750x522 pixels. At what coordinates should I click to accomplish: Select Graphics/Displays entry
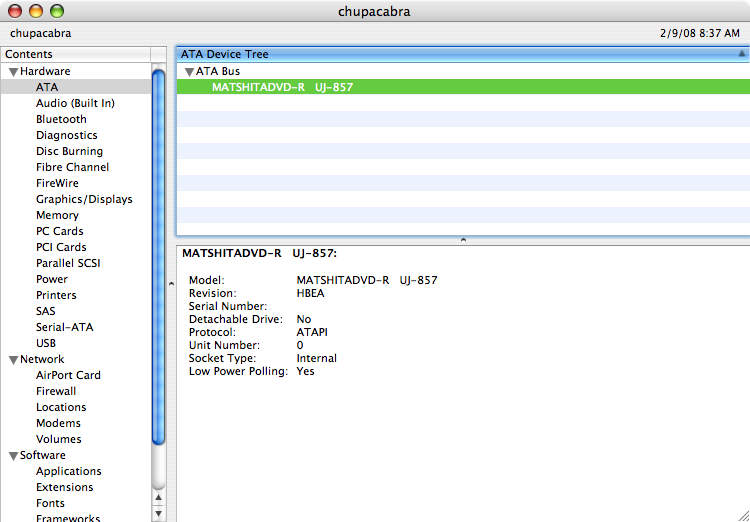click(x=84, y=199)
